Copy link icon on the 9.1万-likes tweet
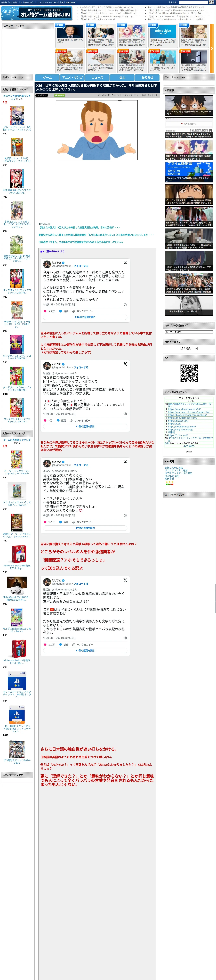 pos(74,311)
